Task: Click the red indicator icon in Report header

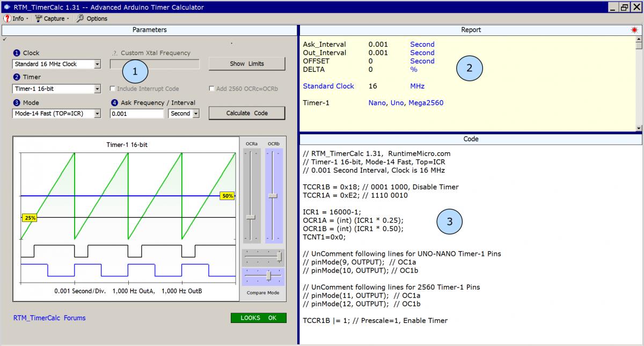Action: click(634, 30)
